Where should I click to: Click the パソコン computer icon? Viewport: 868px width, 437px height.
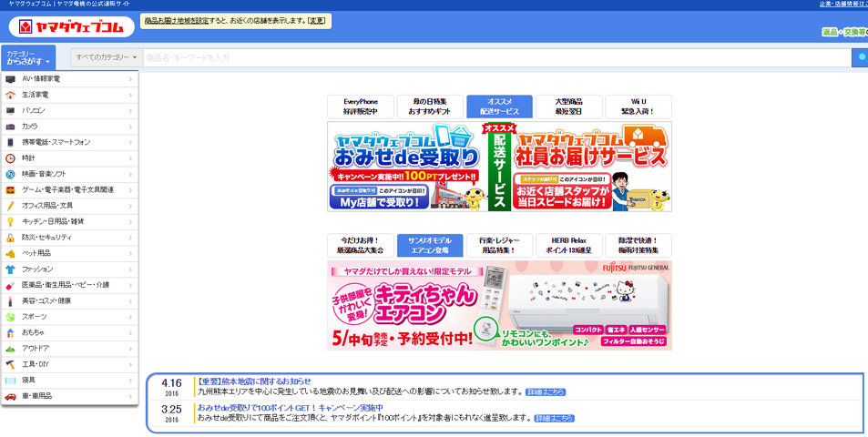click(x=10, y=111)
